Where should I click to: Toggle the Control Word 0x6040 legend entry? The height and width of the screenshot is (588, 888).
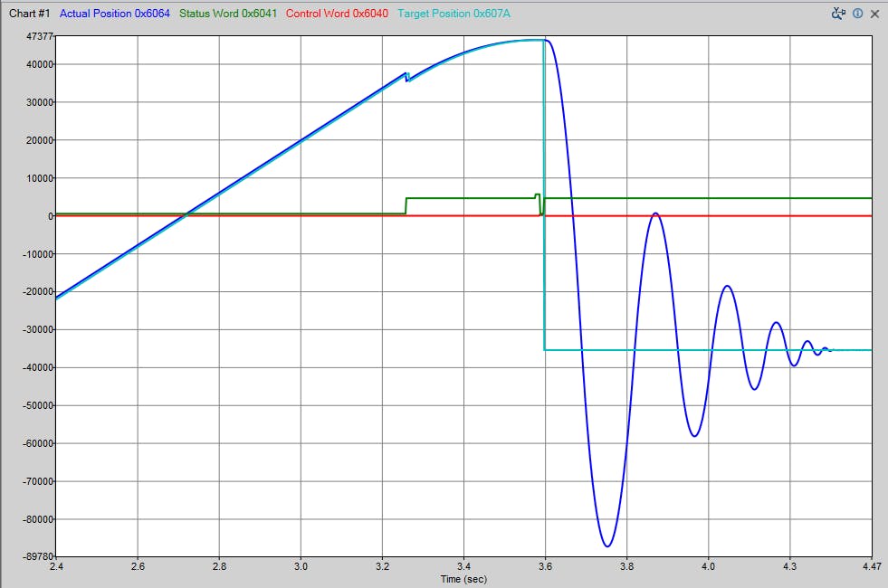pos(337,14)
